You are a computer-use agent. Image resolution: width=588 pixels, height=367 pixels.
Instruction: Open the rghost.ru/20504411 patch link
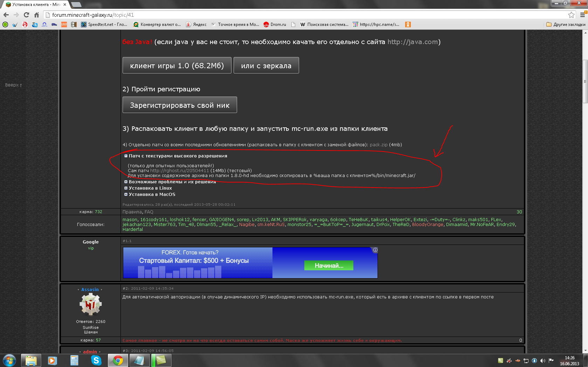tap(180, 170)
